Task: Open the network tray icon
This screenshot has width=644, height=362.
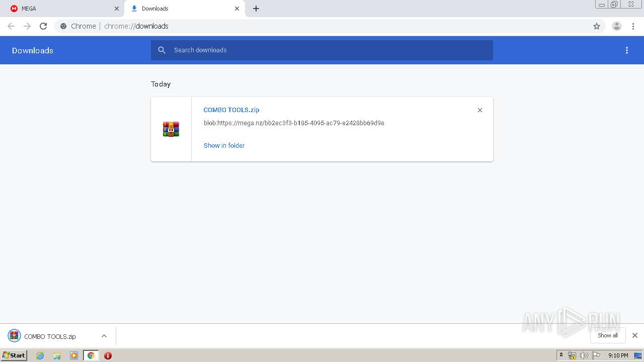Action: pyautogui.click(x=572, y=355)
